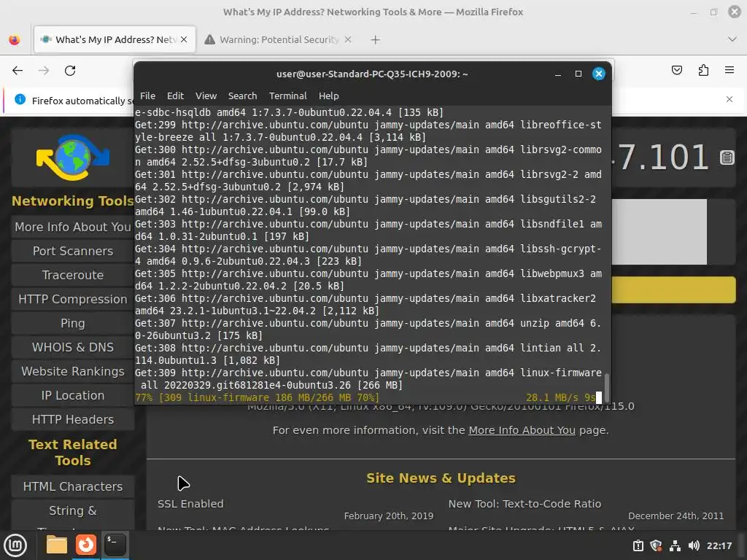This screenshot has height=560, width=747.
Task: Open Traceroute tool
Action: pos(73,275)
